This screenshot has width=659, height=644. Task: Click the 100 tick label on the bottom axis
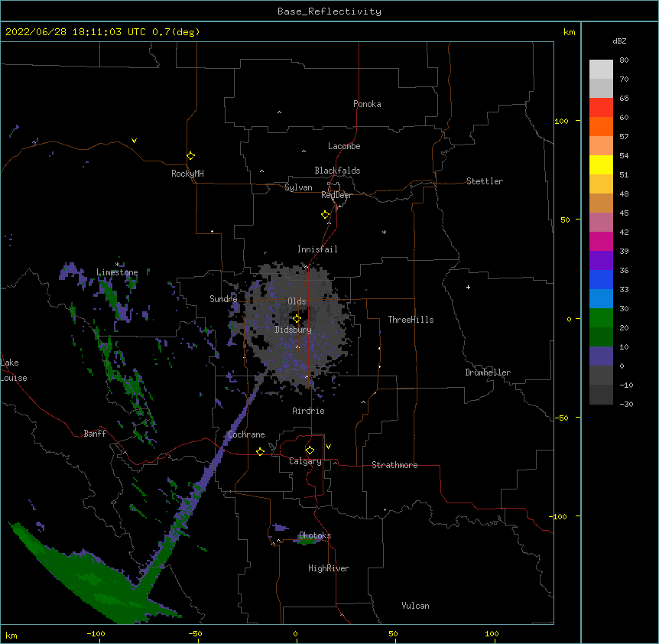tap(492, 633)
